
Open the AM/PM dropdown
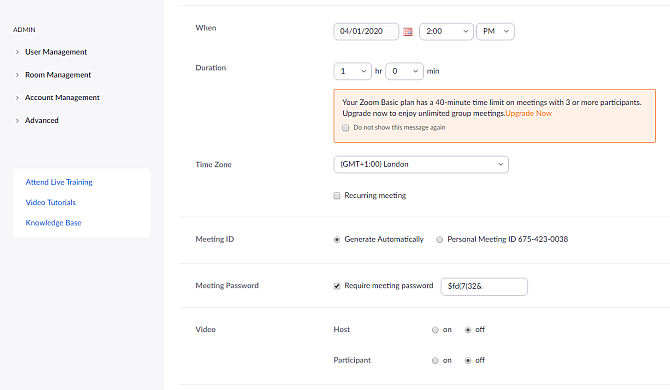coord(495,32)
